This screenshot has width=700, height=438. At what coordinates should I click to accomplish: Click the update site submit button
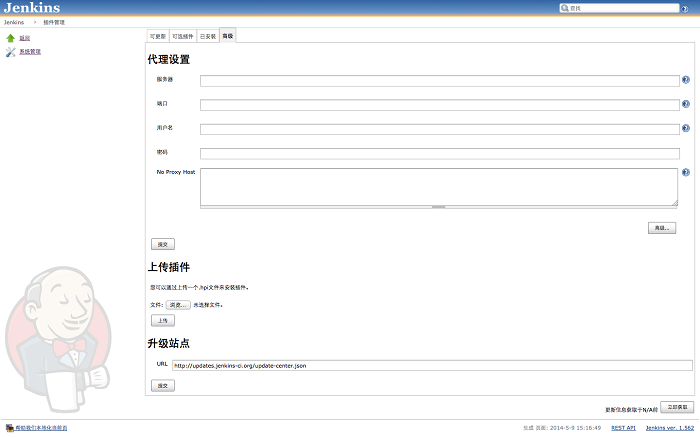[163, 386]
